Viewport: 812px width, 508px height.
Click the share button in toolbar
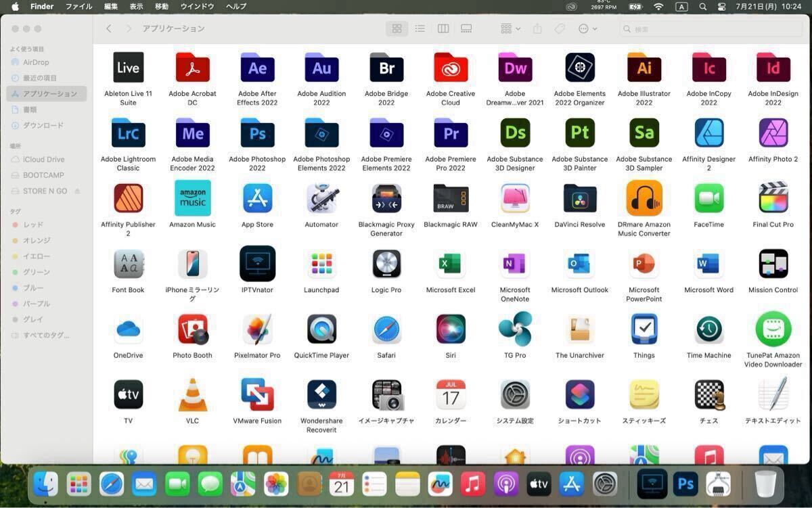point(537,28)
